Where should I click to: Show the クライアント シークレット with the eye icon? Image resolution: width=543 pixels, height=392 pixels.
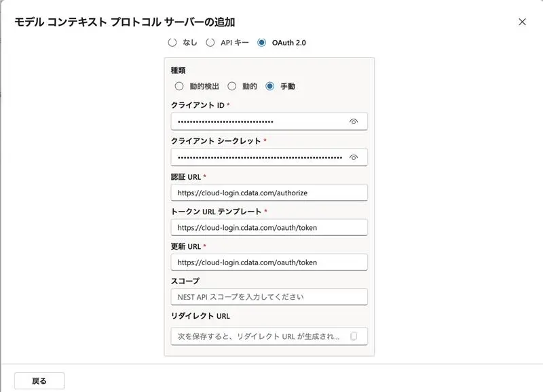pos(355,157)
